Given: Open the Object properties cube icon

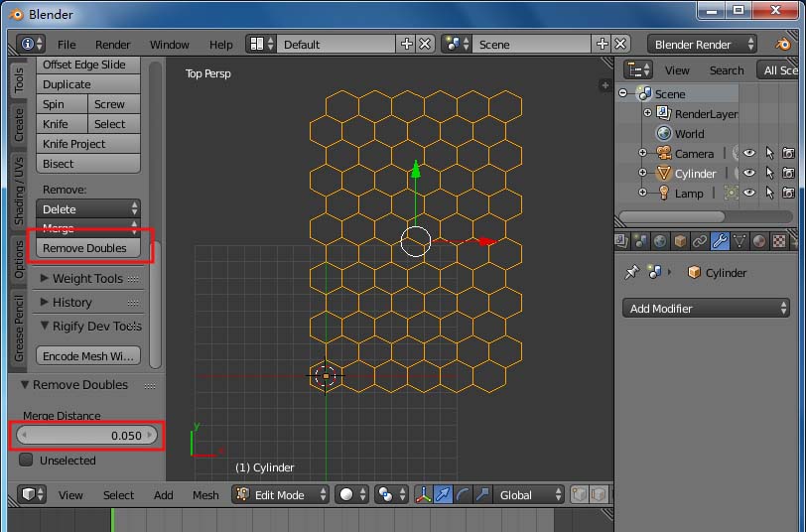Looking at the screenshot, I should coord(680,241).
